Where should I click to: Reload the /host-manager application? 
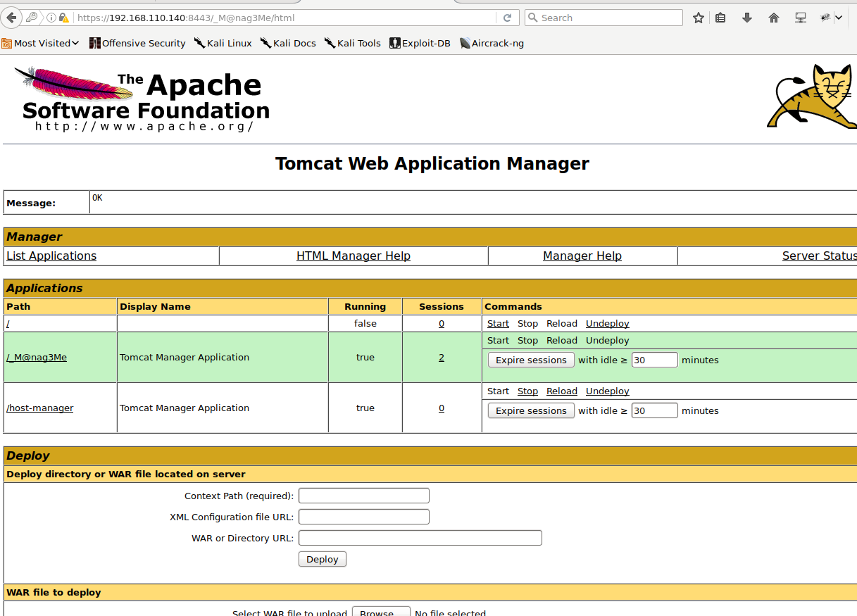tap(562, 391)
